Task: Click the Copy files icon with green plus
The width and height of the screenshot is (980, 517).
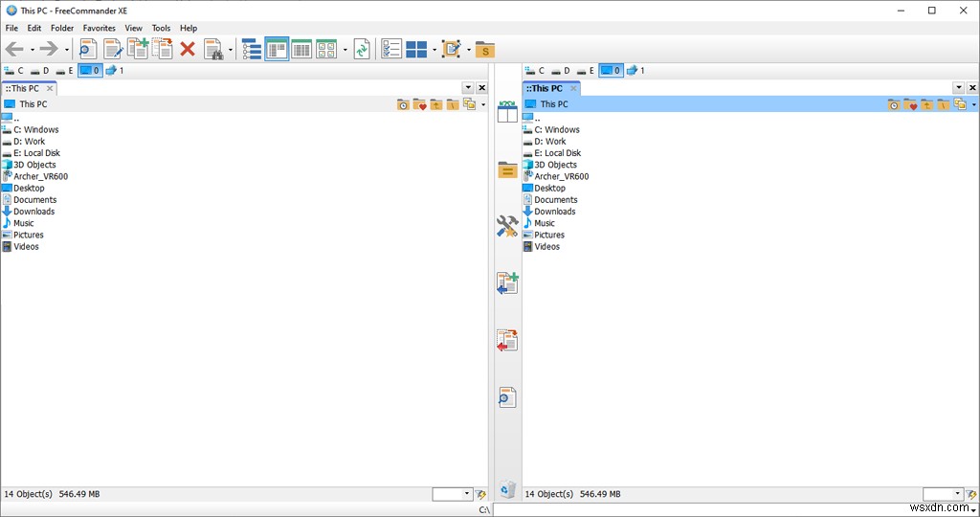Action: click(138, 49)
